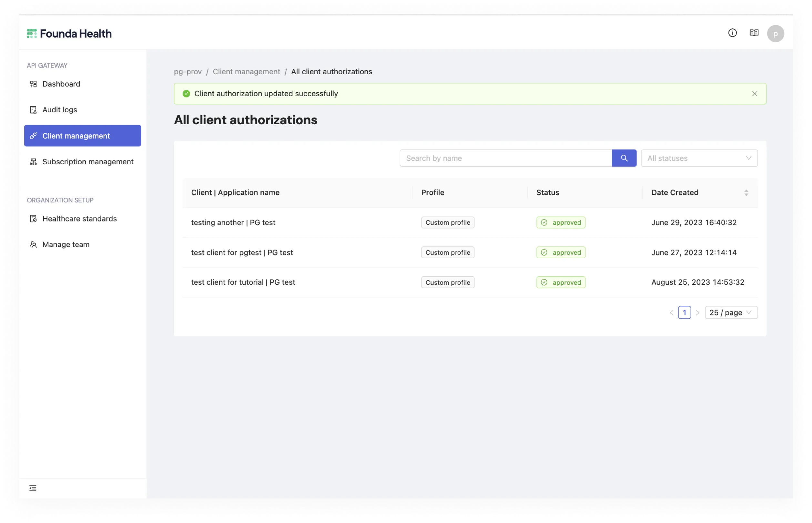Screen dimensions: 812x523
Task: Open 'testing another | PG test' row
Action: 470,222
